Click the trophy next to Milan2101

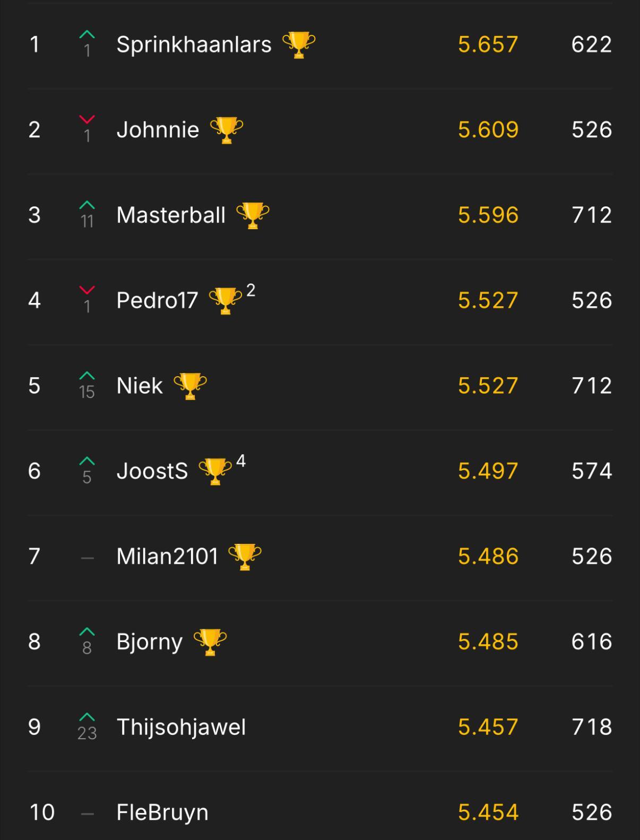[245, 557]
